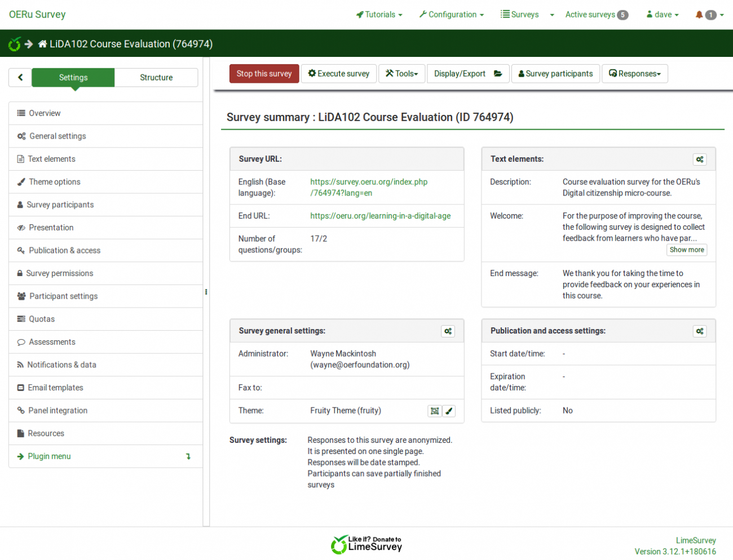The height and width of the screenshot is (560, 733).
Task: Click the Survey participants toolbar button
Action: coord(555,74)
